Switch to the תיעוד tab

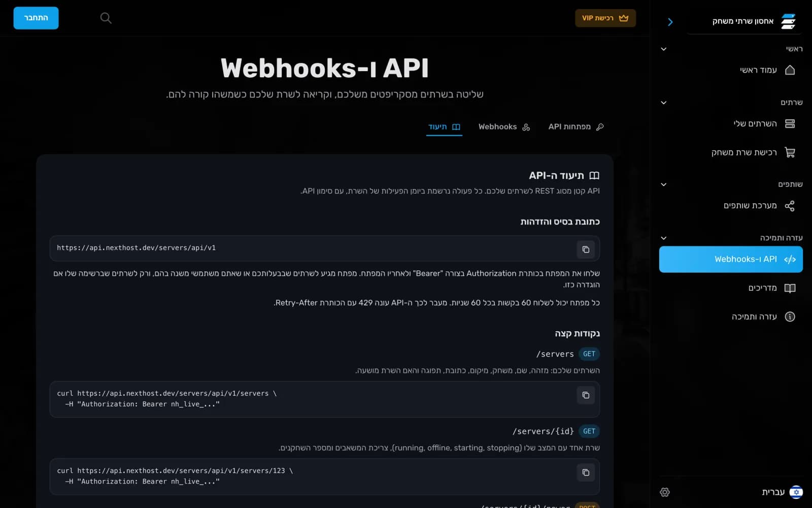(x=444, y=126)
